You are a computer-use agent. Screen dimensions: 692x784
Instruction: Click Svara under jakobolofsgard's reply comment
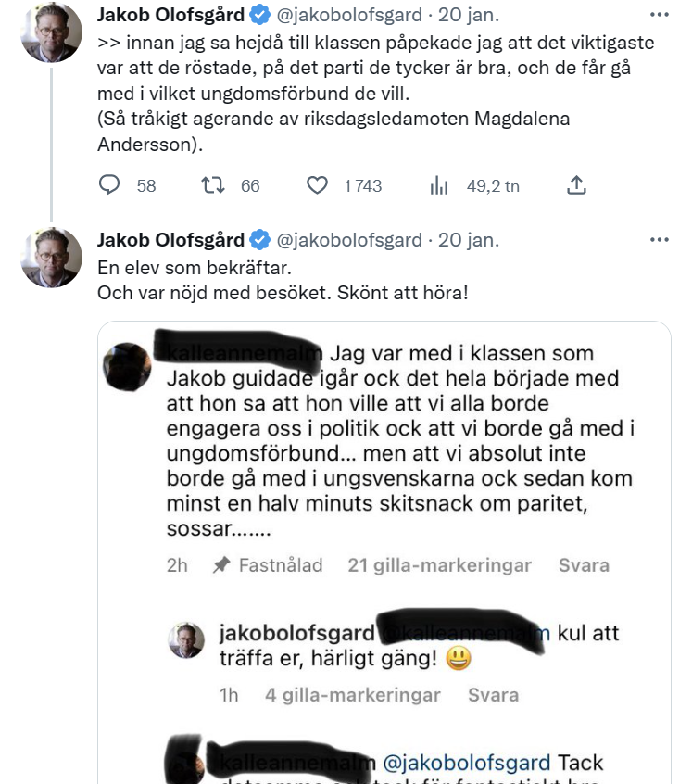tap(493, 694)
